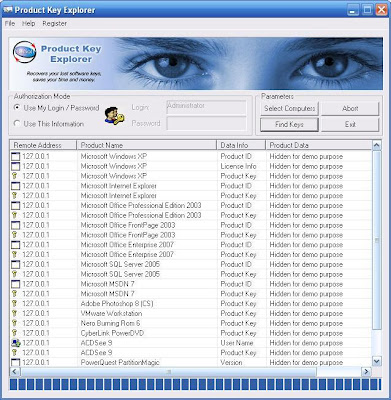Select 'Adobe Photoshop 8 (CS)' product name
The image size is (391, 400).
pyautogui.click(x=117, y=303)
